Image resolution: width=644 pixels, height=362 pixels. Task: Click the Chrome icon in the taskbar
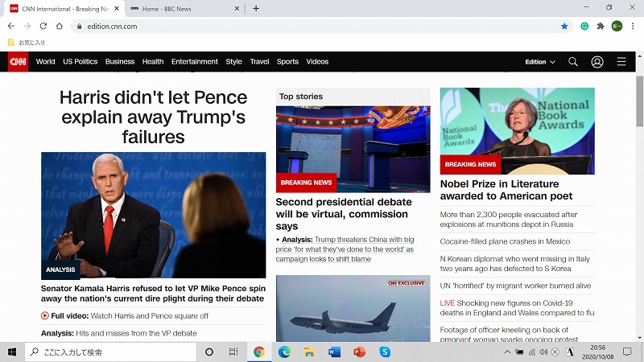[258, 352]
